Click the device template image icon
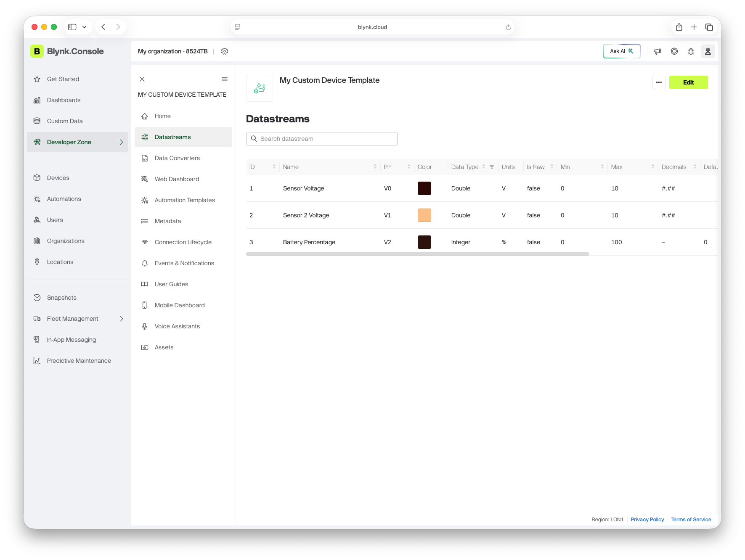Image resolution: width=745 pixels, height=560 pixels. pyautogui.click(x=260, y=88)
